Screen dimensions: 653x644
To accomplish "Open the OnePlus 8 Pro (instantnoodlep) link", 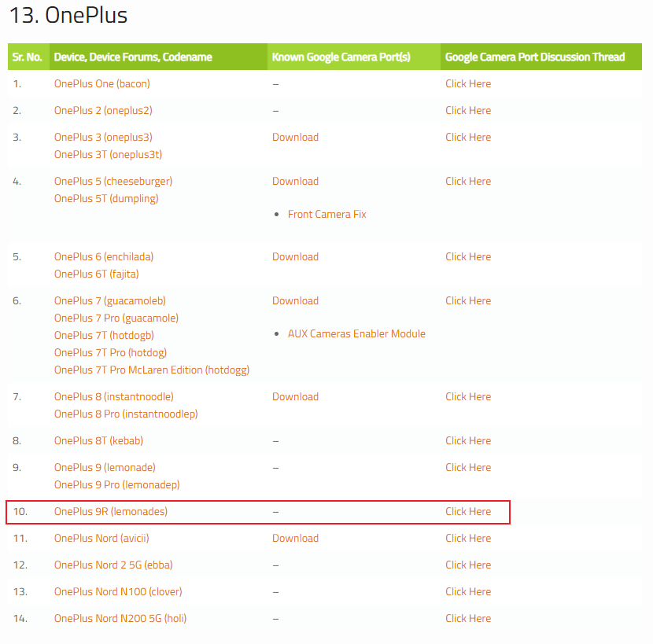I will point(126,414).
